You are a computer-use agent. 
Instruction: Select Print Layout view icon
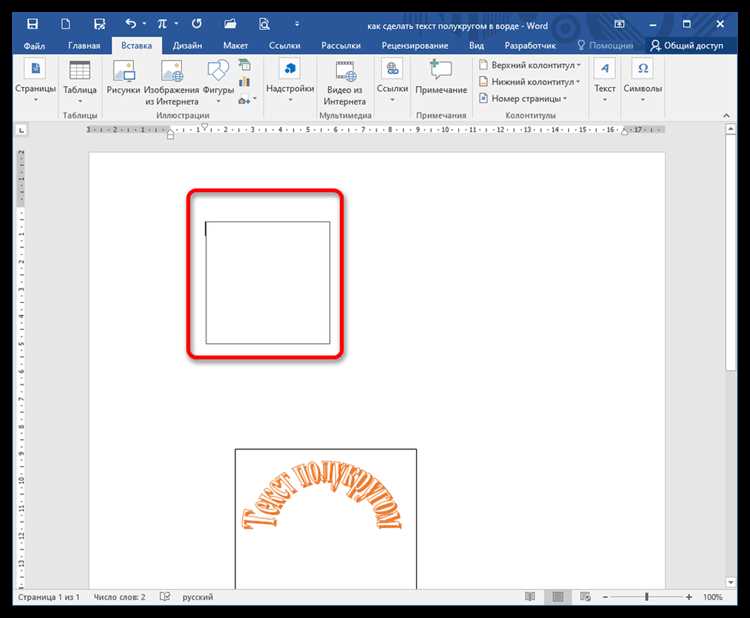[558, 596]
